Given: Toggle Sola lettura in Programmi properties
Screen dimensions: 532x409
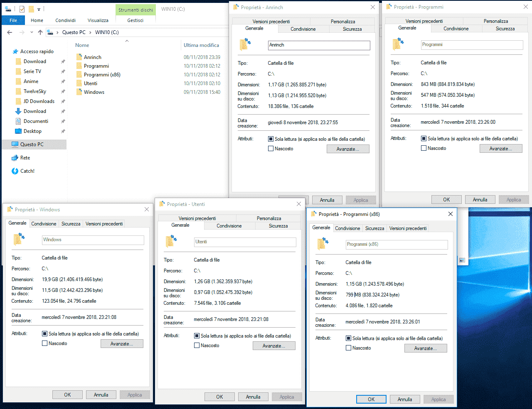Looking at the screenshot, I should 424,139.
